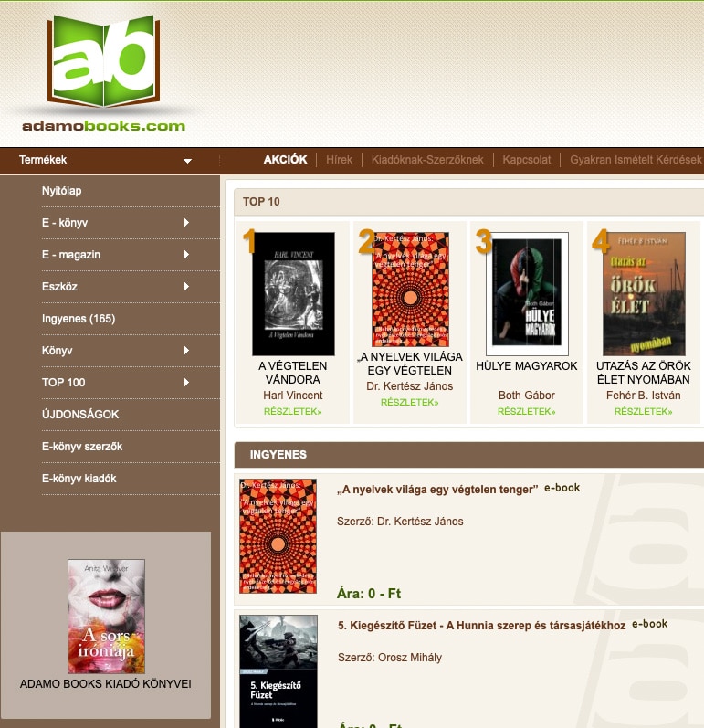Open E-könyv szerzők list

pos(82,446)
